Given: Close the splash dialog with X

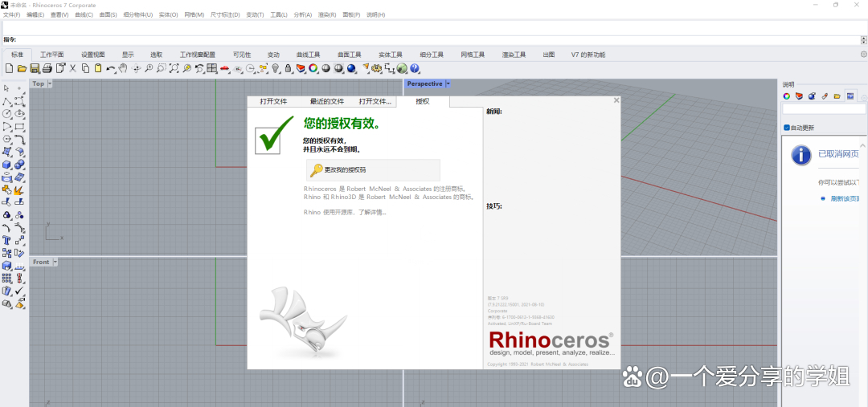Looking at the screenshot, I should [x=616, y=100].
